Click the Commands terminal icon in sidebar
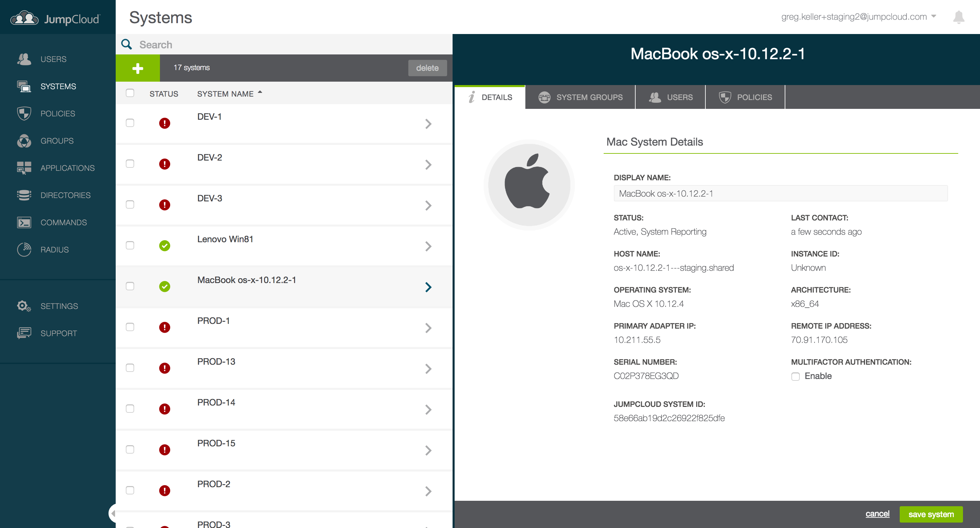 (24, 222)
